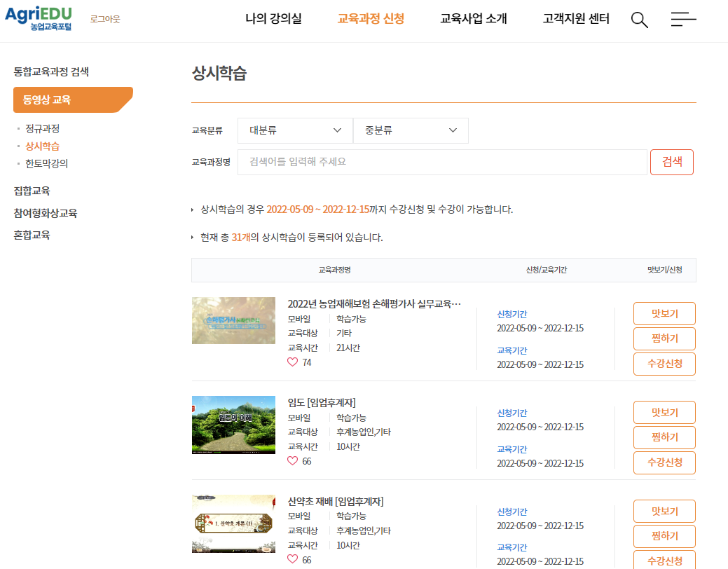Click 수강신청 for 임도 course
Image resolution: width=728 pixels, height=569 pixels.
point(664,462)
